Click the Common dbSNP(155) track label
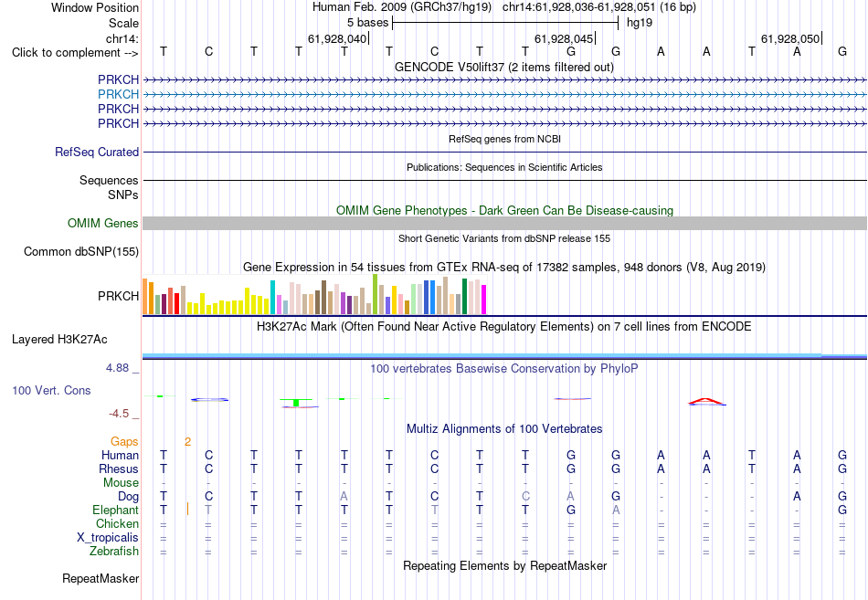Screen dimensions: 868x600 pyautogui.click(x=80, y=251)
